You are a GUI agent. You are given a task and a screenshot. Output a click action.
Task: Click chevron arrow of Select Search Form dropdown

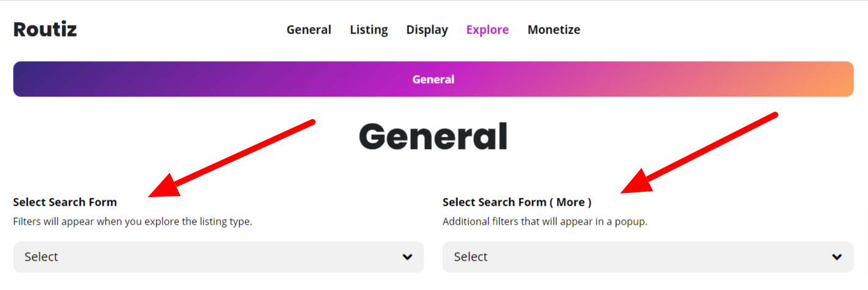pyautogui.click(x=408, y=257)
